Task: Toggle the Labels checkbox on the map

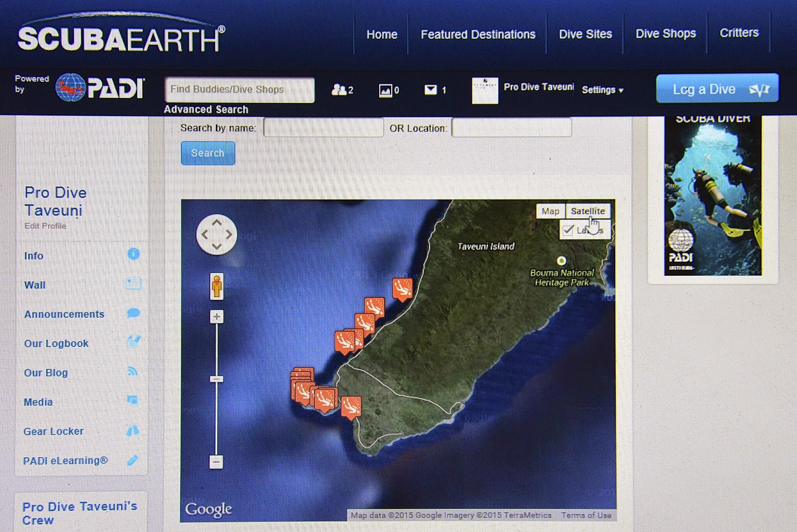Action: pyautogui.click(x=568, y=229)
